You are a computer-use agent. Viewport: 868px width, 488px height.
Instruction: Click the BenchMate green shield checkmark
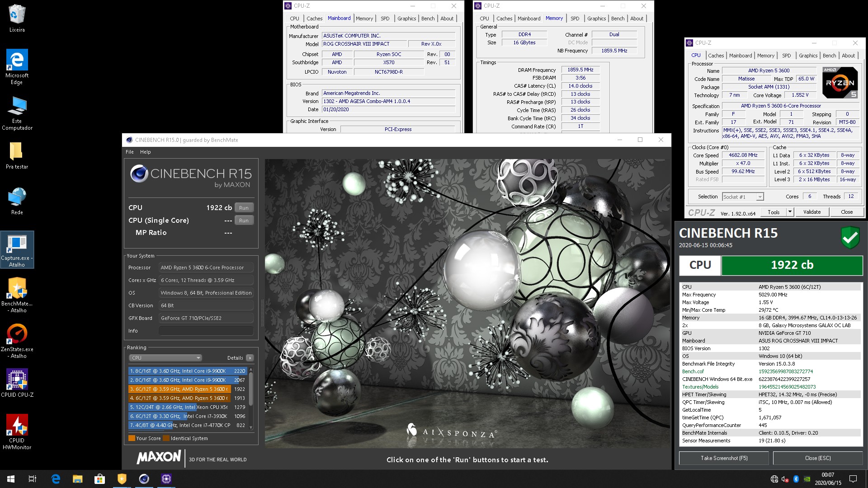click(850, 238)
